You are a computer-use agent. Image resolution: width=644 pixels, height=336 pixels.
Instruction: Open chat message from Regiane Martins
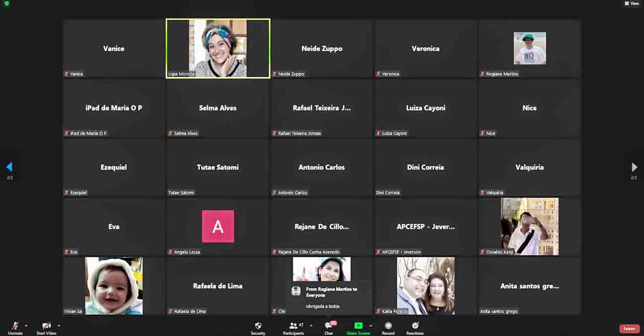330,297
